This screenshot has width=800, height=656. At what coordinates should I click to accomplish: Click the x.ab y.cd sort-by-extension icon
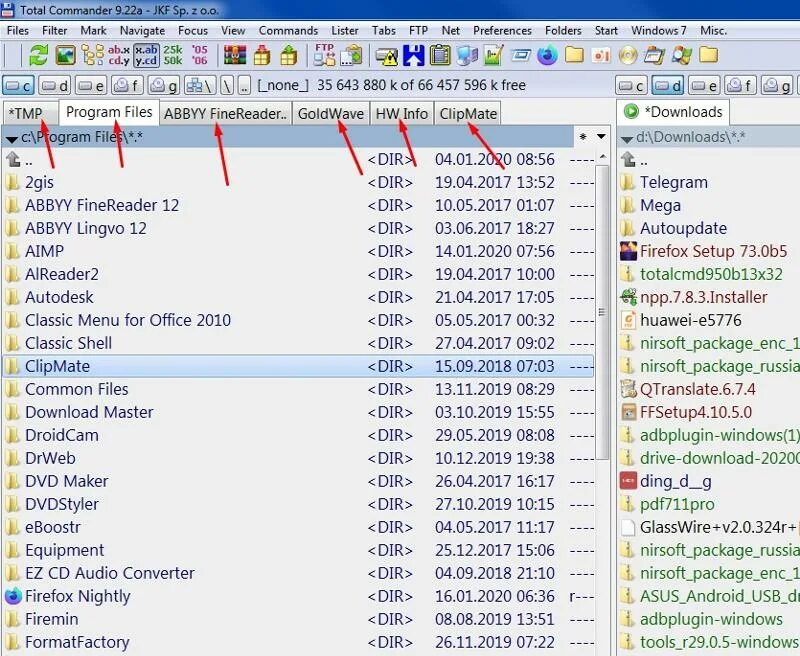pyautogui.click(x=146, y=55)
